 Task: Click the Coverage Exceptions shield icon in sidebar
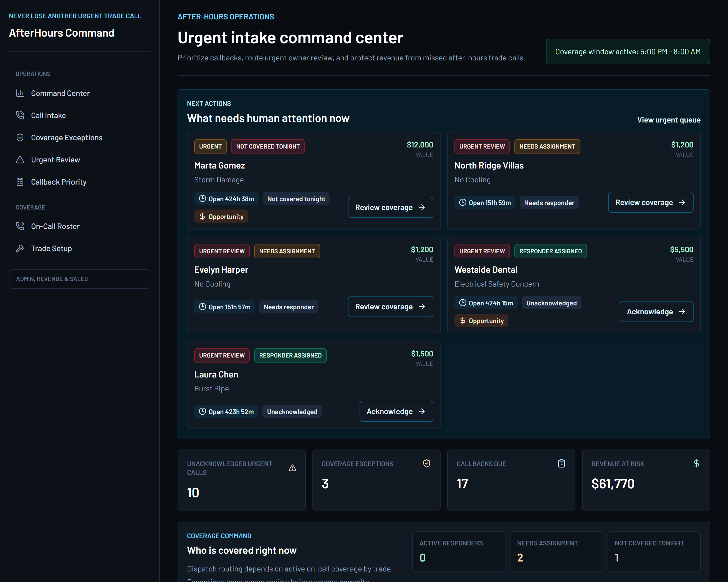point(20,138)
